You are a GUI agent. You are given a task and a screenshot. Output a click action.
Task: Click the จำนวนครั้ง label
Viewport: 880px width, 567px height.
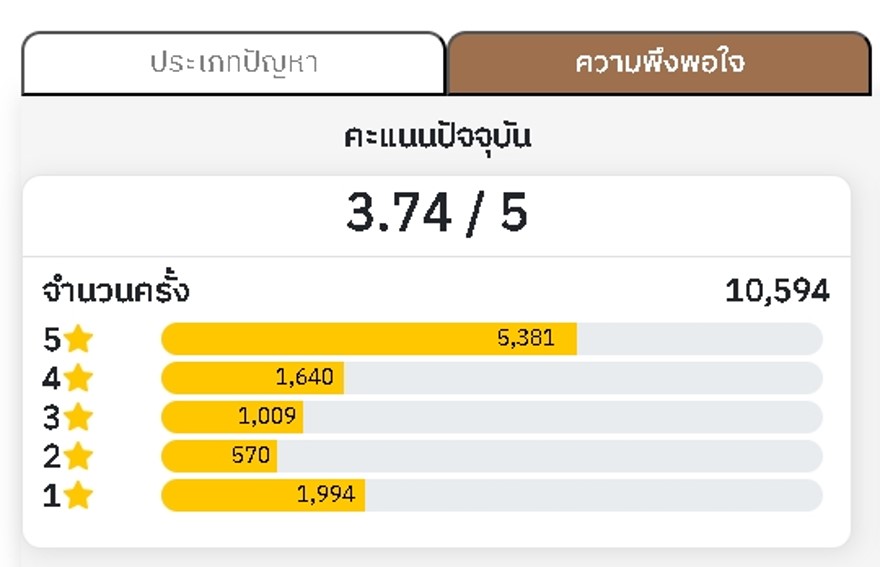click(116, 290)
